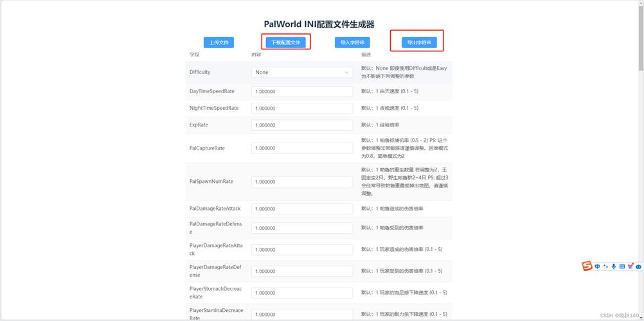Click the 'Difficulty' field label

(200, 72)
